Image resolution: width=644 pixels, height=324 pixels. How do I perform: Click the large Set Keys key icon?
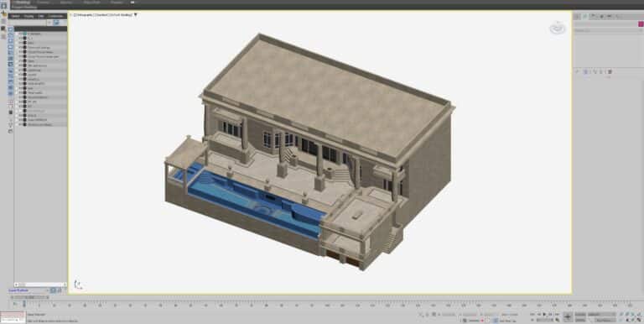click(568, 316)
